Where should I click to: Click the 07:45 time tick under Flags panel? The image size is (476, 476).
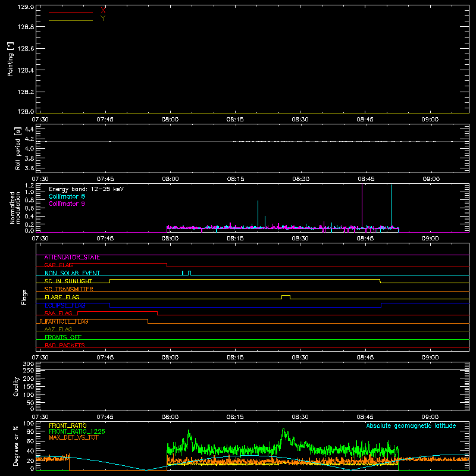point(105,358)
